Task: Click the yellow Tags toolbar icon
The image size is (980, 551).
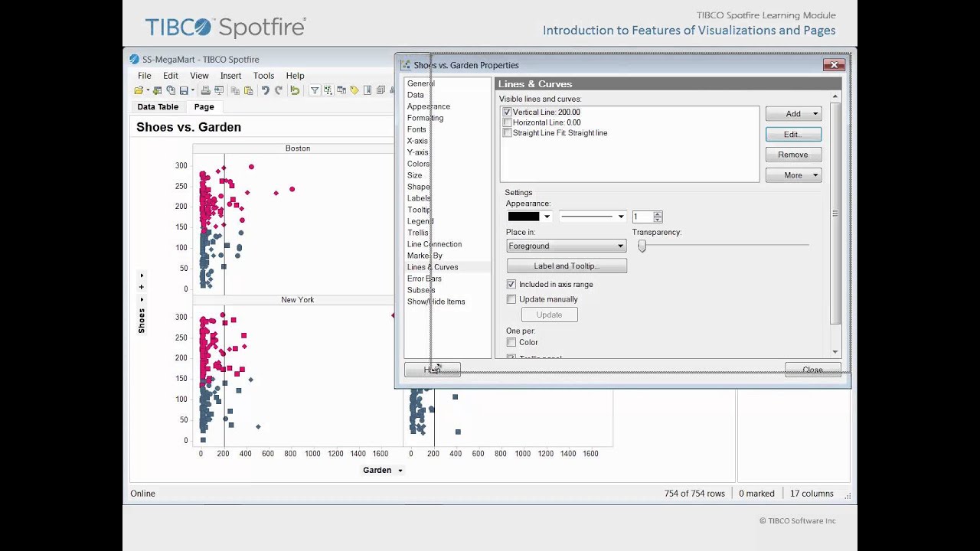Action: click(x=354, y=90)
